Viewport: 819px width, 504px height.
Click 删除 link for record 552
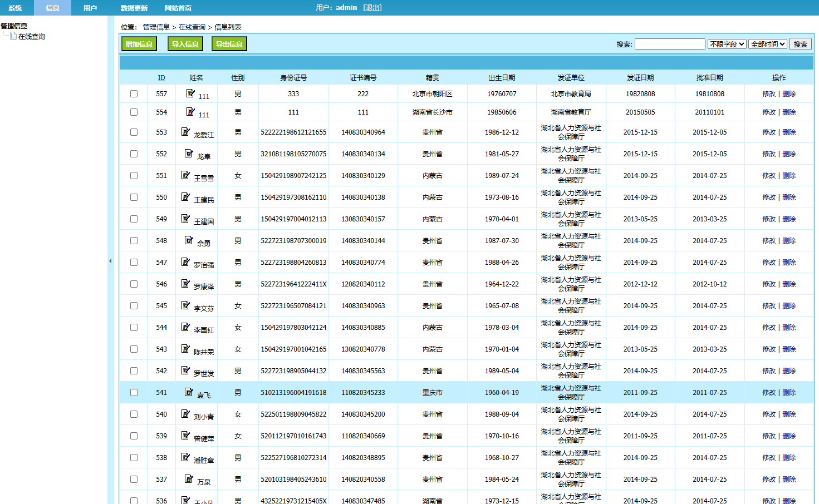pos(789,154)
